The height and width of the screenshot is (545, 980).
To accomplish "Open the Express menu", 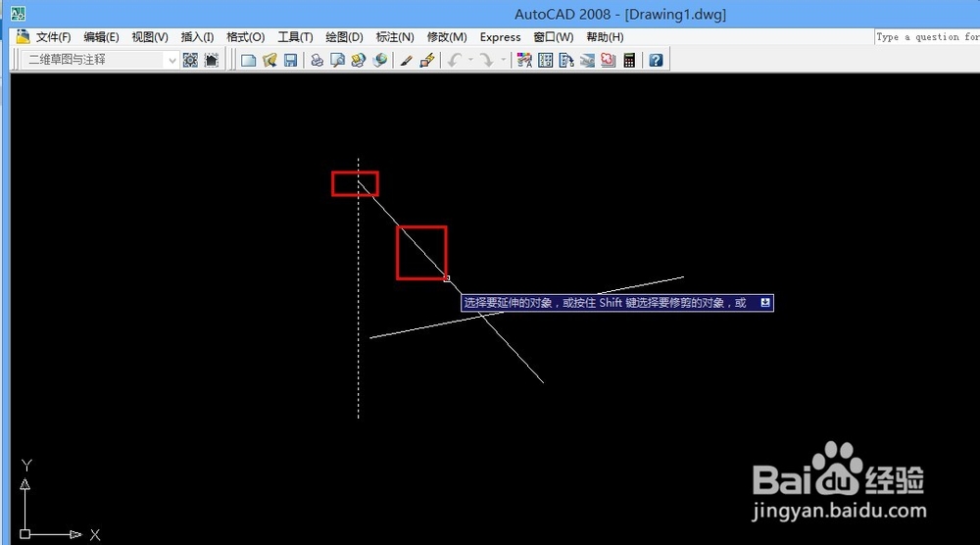I will pos(500,37).
